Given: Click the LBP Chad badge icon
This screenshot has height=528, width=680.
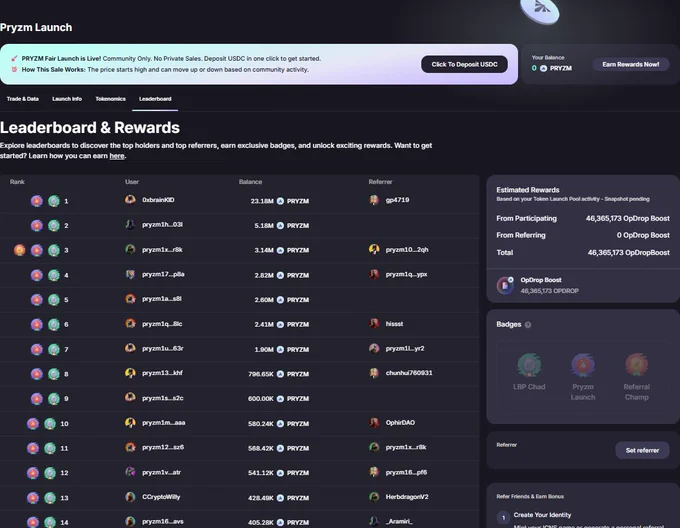Looking at the screenshot, I should (529, 365).
